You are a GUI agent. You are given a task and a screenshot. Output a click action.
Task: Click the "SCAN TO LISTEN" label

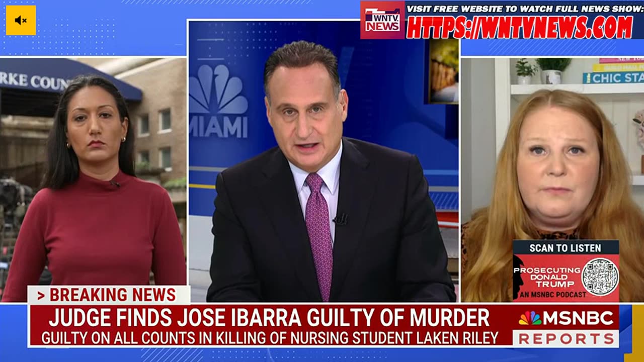point(565,248)
